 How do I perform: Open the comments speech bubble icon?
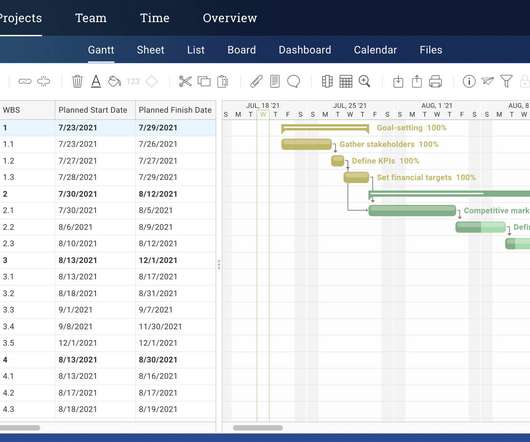(x=293, y=81)
